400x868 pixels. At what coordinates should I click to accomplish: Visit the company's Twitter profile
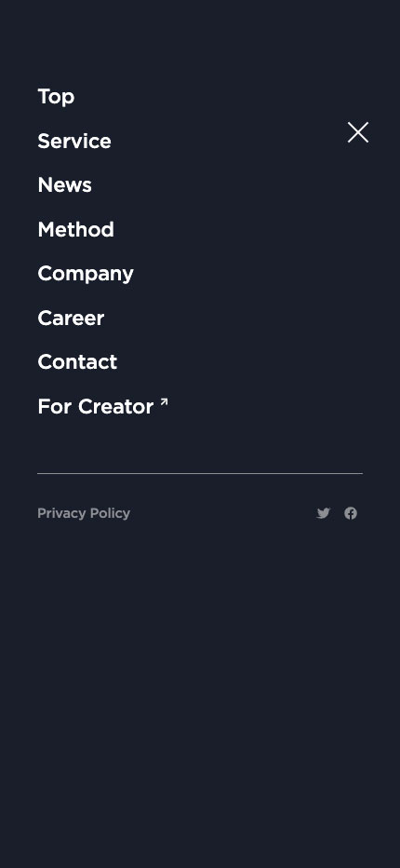[323, 513]
